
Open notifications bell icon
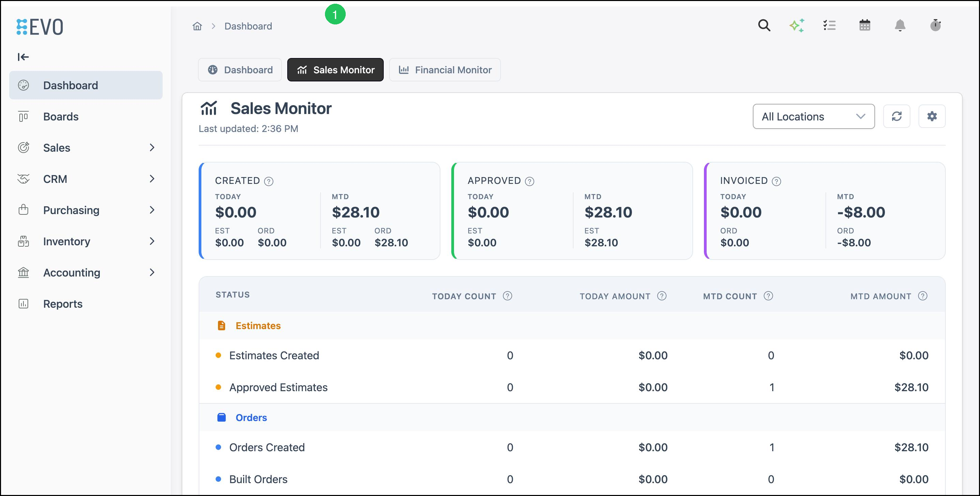tap(900, 25)
